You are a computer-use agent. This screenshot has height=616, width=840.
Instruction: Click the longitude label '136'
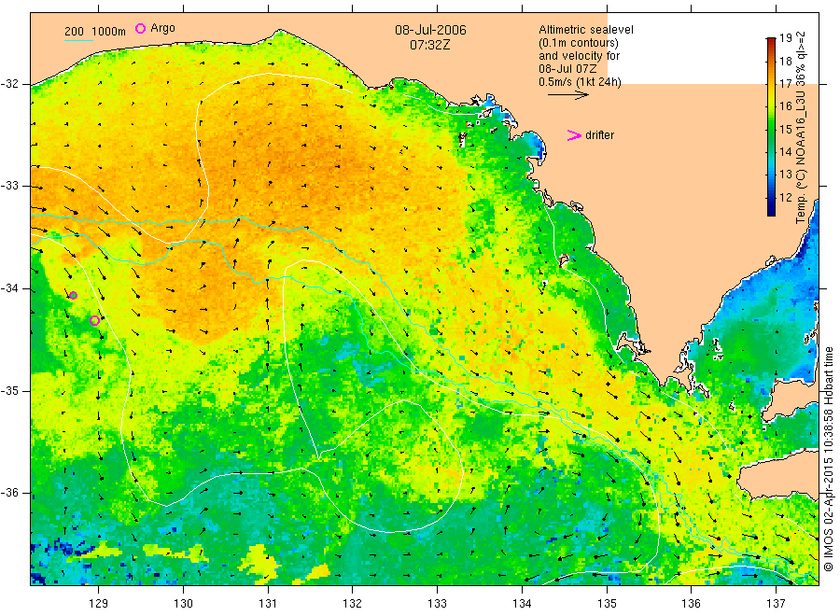click(691, 604)
